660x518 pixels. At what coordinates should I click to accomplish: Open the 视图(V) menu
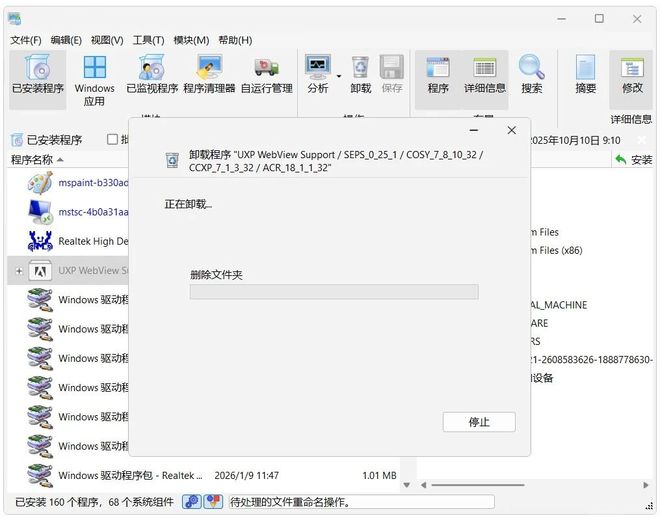click(x=107, y=40)
